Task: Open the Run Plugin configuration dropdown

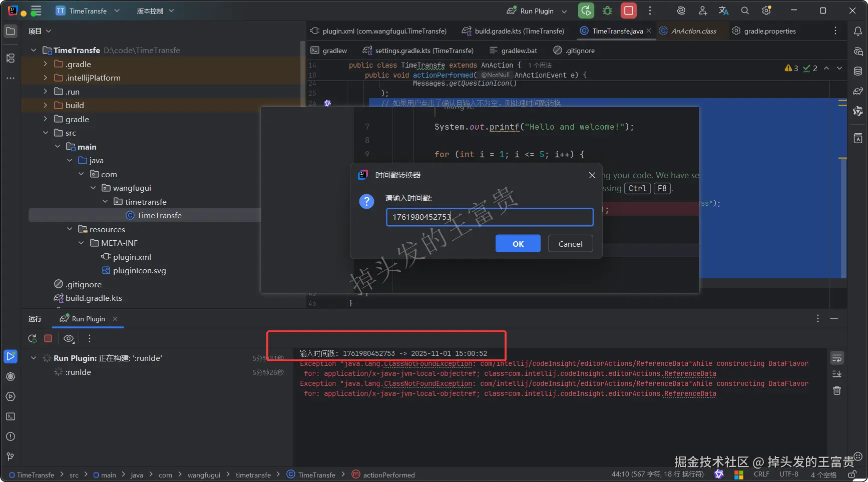Action: pyautogui.click(x=537, y=11)
